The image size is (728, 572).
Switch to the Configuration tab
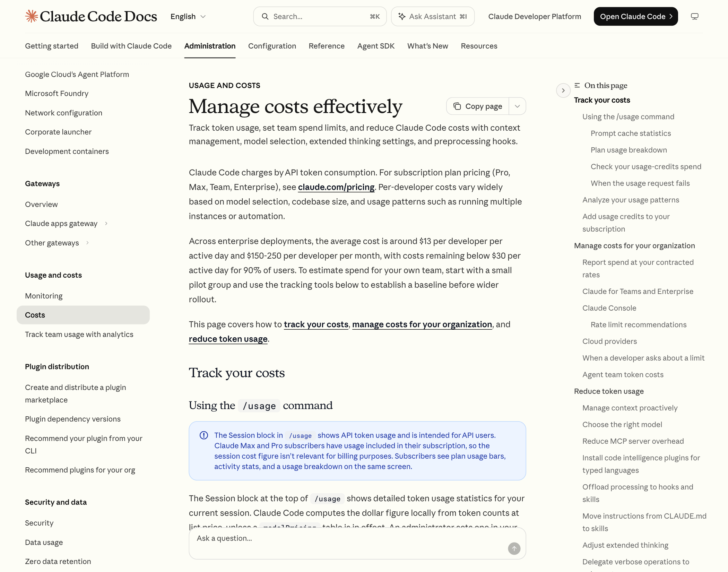272,46
